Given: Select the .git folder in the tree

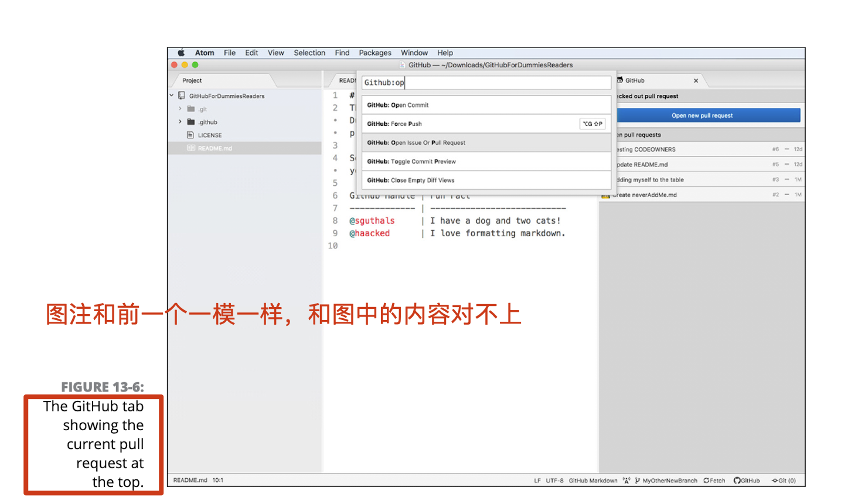Looking at the screenshot, I should coord(202,109).
